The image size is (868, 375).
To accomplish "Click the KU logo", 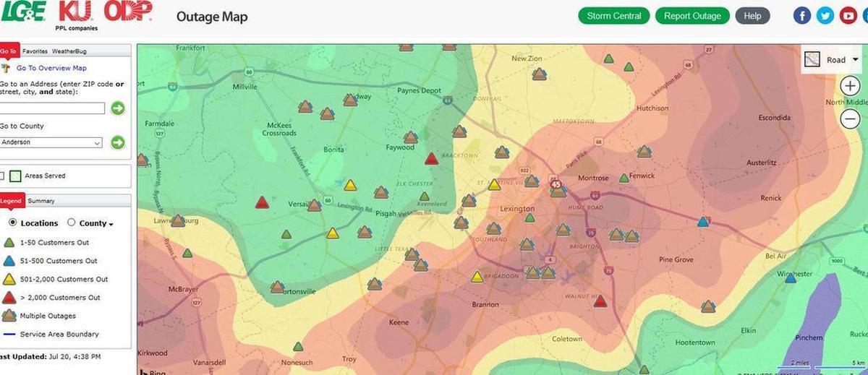I will coord(75,12).
